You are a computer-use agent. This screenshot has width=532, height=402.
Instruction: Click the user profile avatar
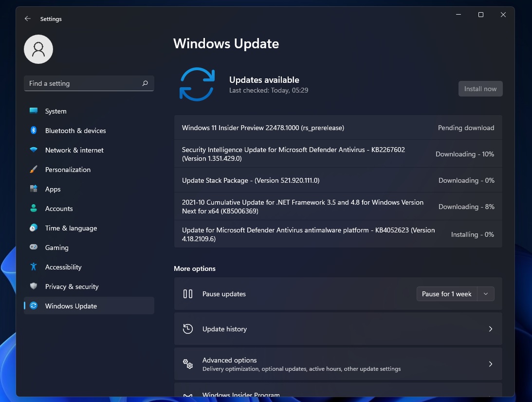click(x=38, y=49)
